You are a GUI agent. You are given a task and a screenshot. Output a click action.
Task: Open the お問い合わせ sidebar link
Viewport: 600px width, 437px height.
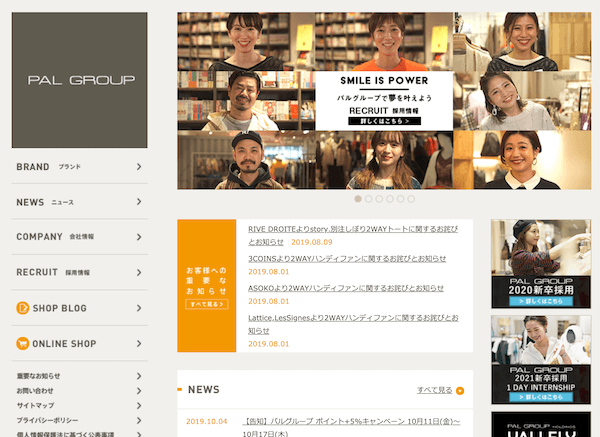pyautogui.click(x=35, y=391)
